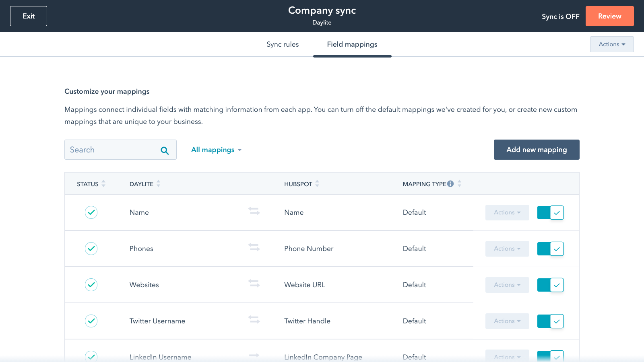
Task: Sort by HubSpot column arrows
Action: pyautogui.click(x=317, y=184)
